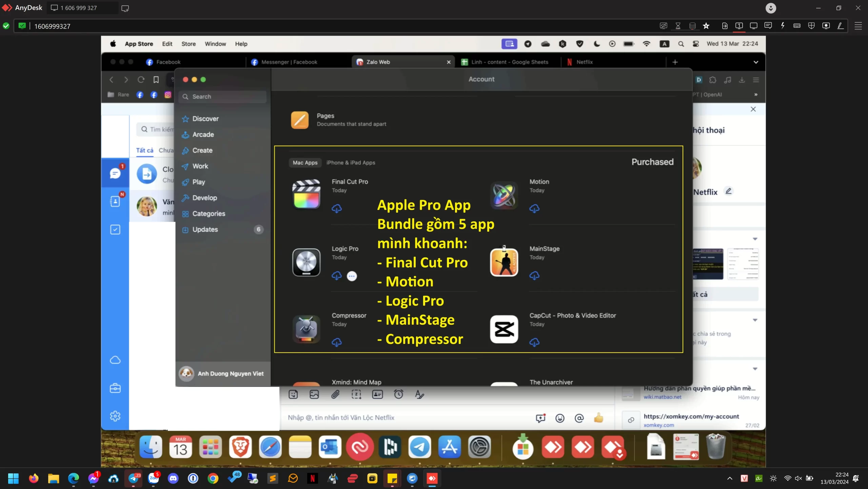Screen dimensions: 868x489
Task: Download Final Cut Pro via cloud icon
Action: (x=336, y=208)
